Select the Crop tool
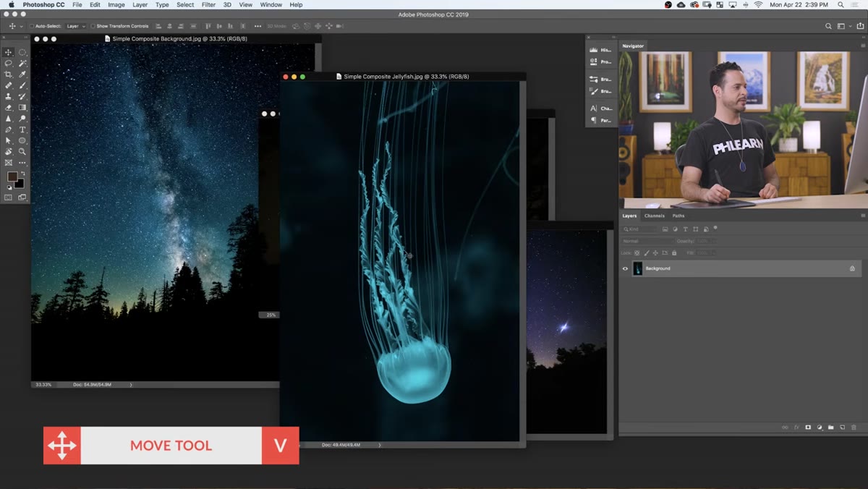Image resolution: width=868 pixels, height=489 pixels. 9,74
